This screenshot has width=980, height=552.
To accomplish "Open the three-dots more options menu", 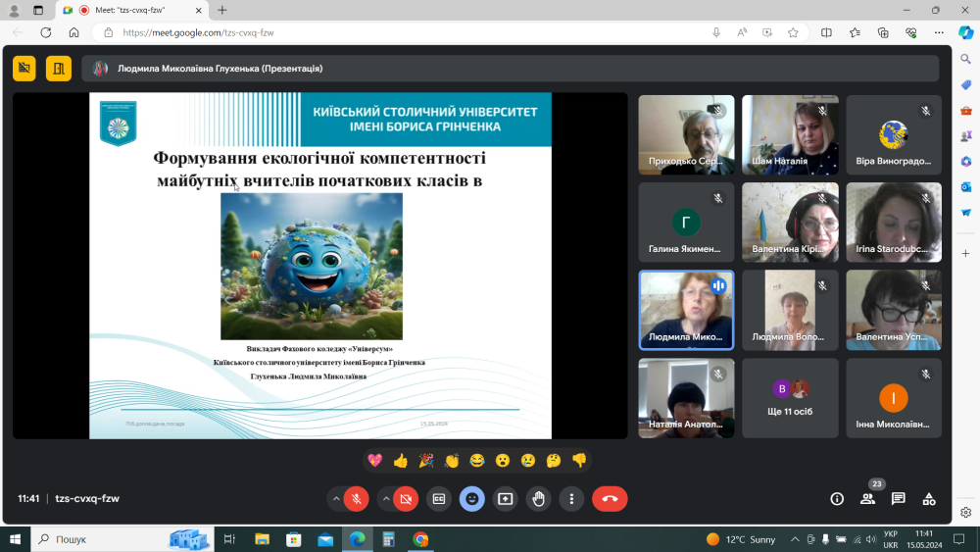I will pyautogui.click(x=571, y=498).
